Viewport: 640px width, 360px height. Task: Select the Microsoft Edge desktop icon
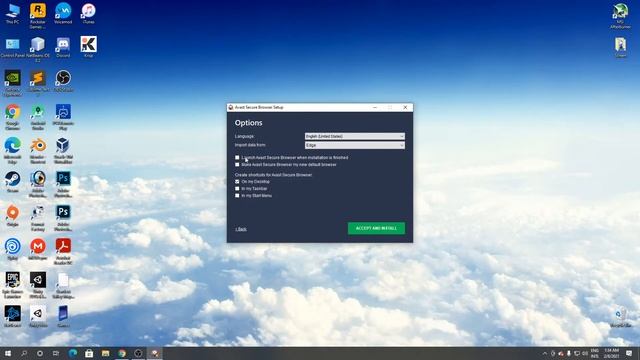tap(13, 151)
